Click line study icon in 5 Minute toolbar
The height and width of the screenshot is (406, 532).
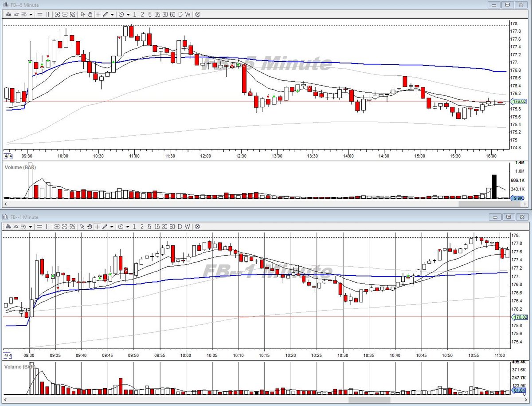(x=16, y=14)
